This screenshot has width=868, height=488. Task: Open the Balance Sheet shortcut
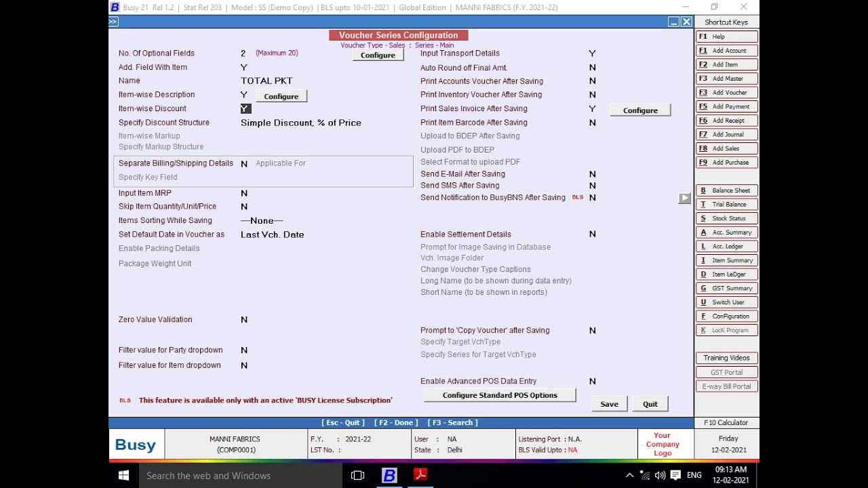click(726, 190)
